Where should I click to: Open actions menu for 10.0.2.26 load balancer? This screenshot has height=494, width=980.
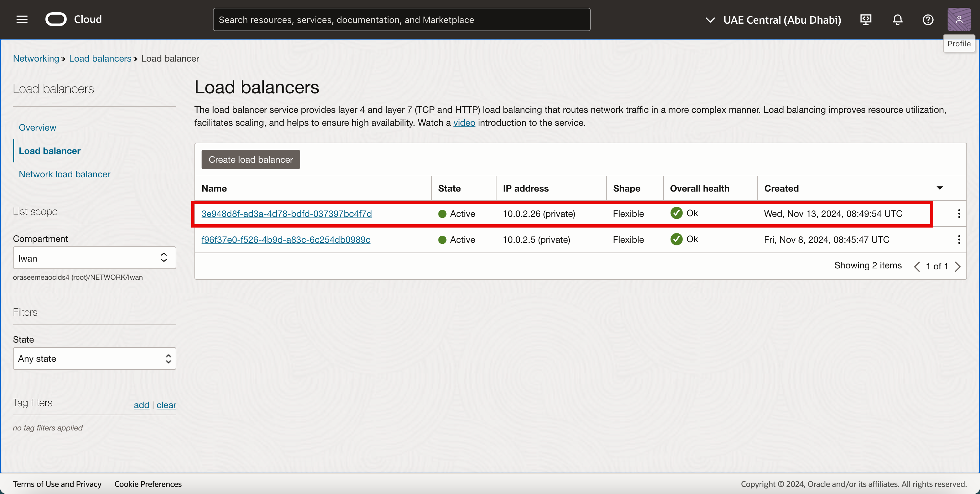pos(959,214)
